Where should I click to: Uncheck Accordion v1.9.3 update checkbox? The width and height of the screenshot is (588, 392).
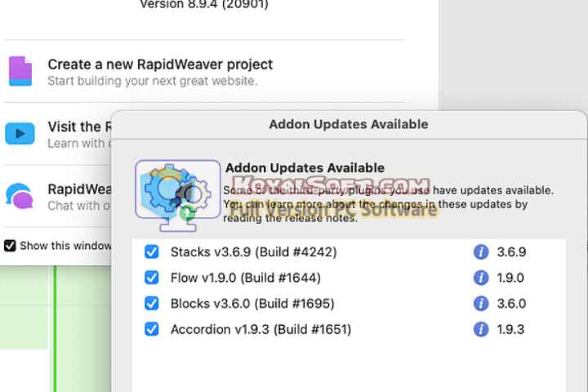152,329
